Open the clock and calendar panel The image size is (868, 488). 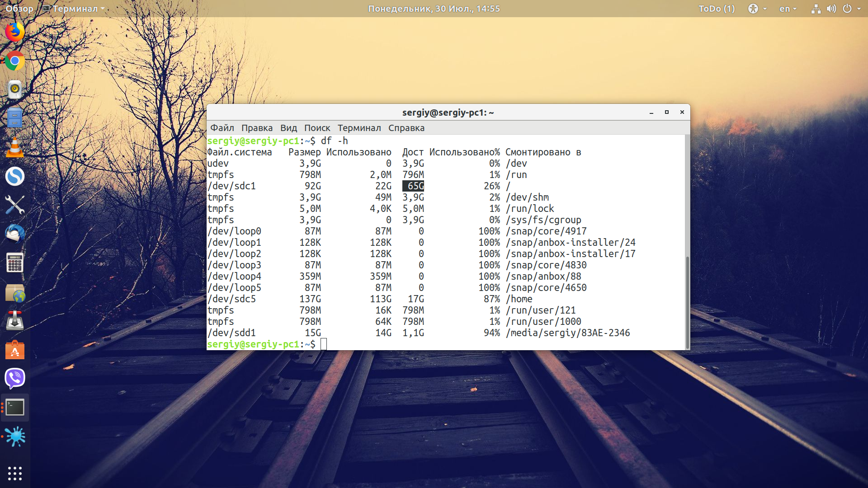(x=434, y=9)
